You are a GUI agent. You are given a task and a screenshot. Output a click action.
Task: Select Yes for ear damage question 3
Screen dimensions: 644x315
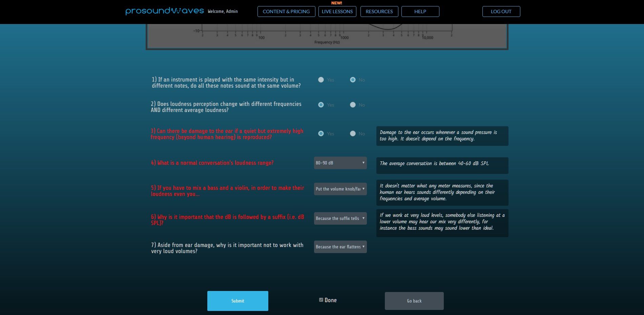pyautogui.click(x=321, y=134)
